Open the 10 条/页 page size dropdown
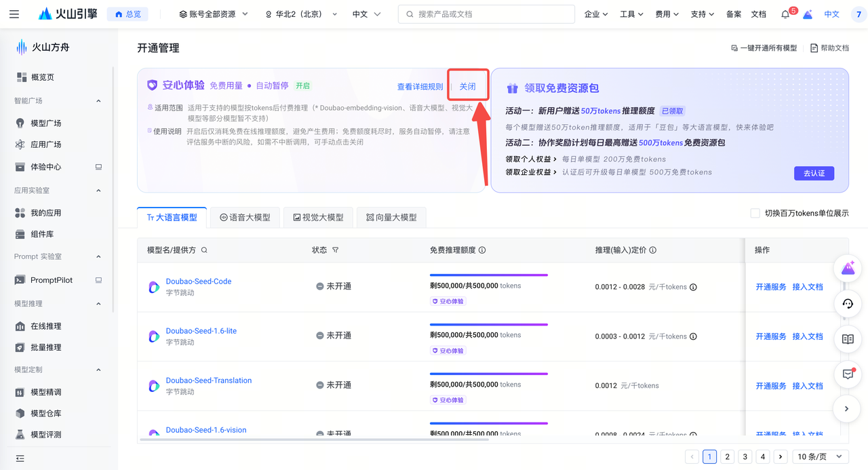Screen dimensions: 868x470 coord(821,456)
